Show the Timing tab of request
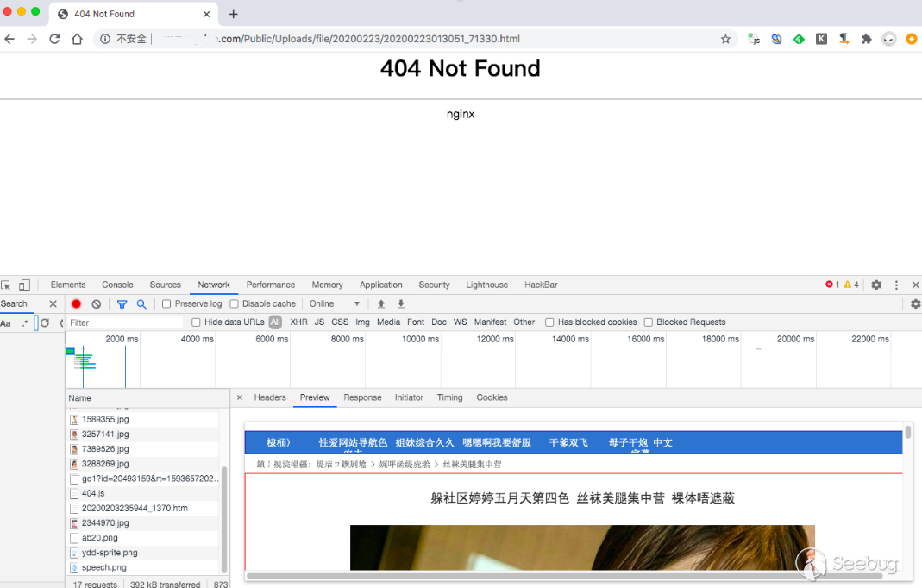 click(x=450, y=397)
